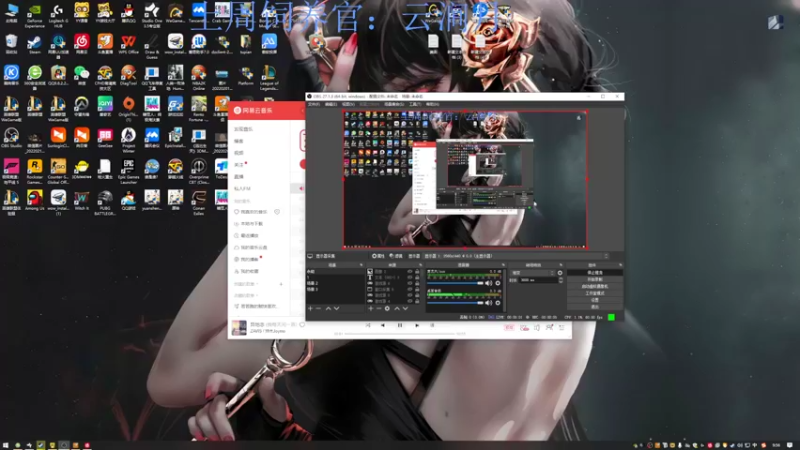The width and height of the screenshot is (800, 450).
Task: Click album cover thumbnail in NetEase player
Action: pos(239,328)
